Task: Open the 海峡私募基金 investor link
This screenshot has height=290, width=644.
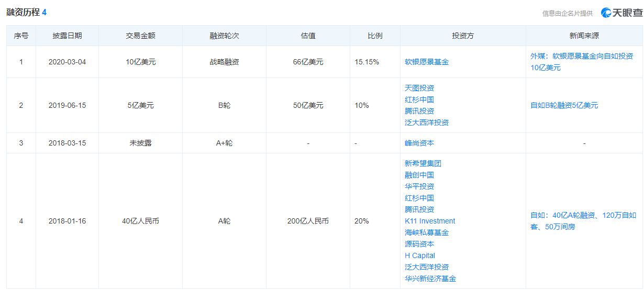Action: pos(427,232)
